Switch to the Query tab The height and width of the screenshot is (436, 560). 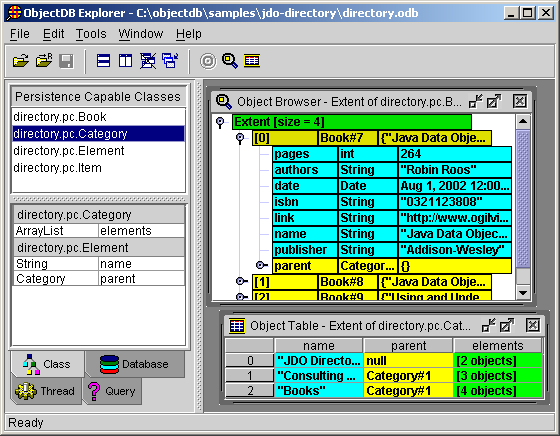tap(112, 391)
